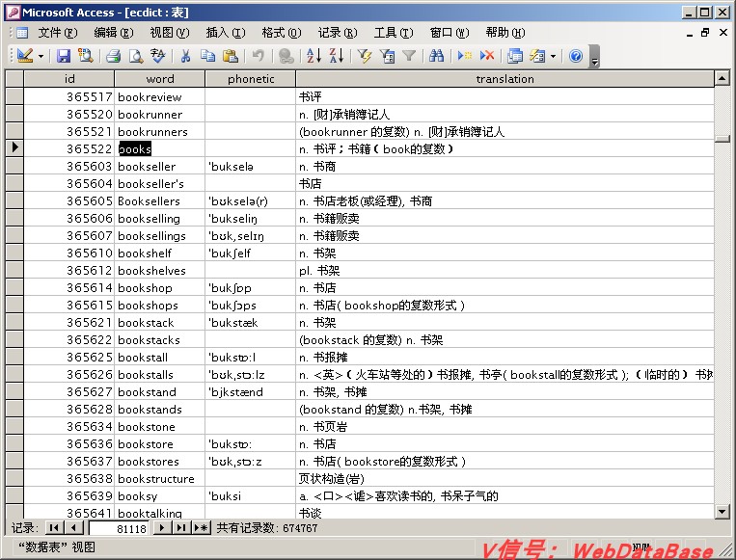Select all records via corner selector
The height and width of the screenshot is (560, 736).
click(x=14, y=79)
